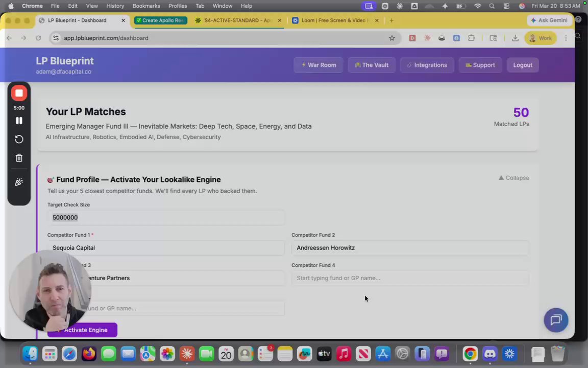
Task: Open the Apple menu
Action: tap(11, 6)
